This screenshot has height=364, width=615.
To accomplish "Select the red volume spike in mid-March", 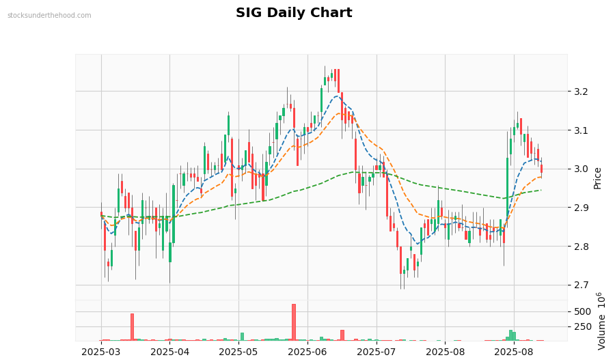I will tap(132, 327).
